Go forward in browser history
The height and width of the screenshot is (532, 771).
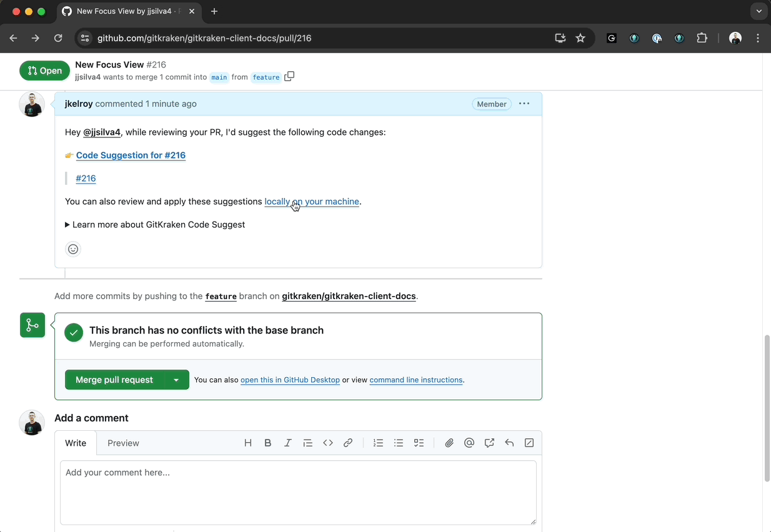coord(36,38)
